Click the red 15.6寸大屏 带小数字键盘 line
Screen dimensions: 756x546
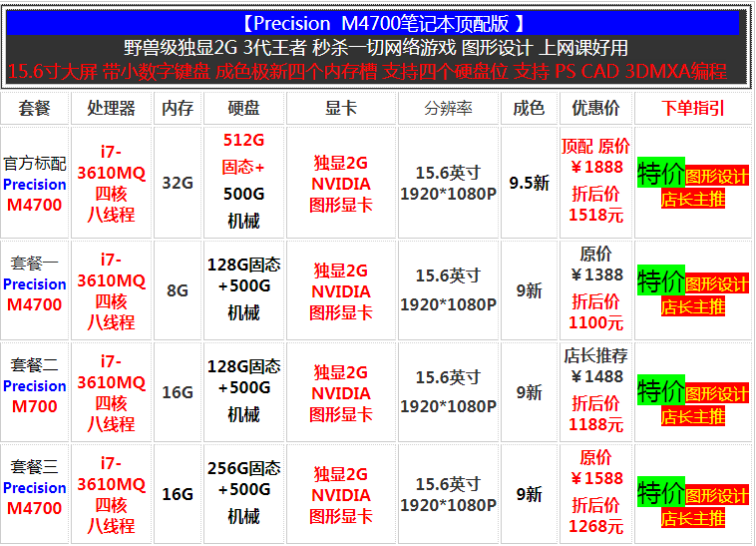(x=367, y=72)
